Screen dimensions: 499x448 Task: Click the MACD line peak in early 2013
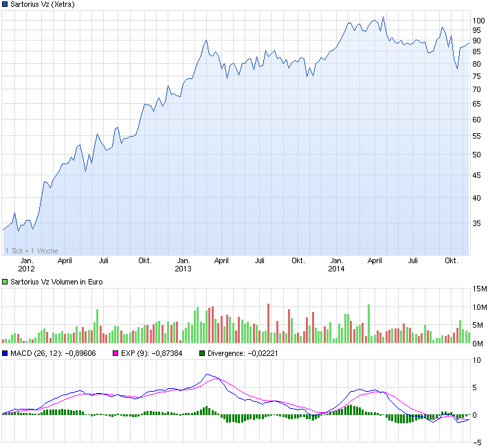point(207,374)
